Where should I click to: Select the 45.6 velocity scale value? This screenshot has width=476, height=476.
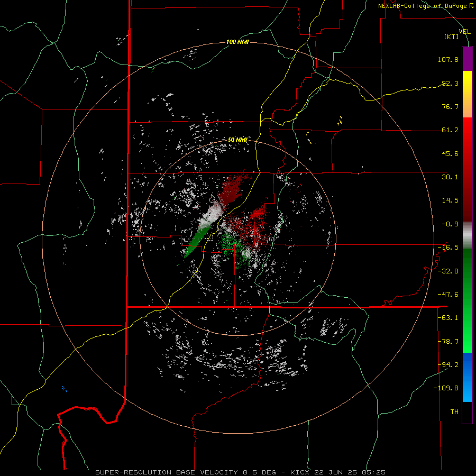tap(450, 153)
